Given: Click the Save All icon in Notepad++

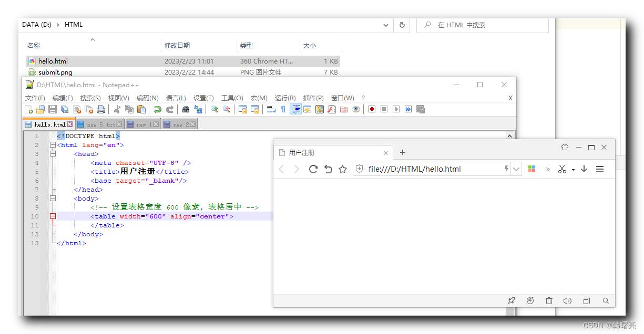Looking at the screenshot, I should (x=65, y=109).
